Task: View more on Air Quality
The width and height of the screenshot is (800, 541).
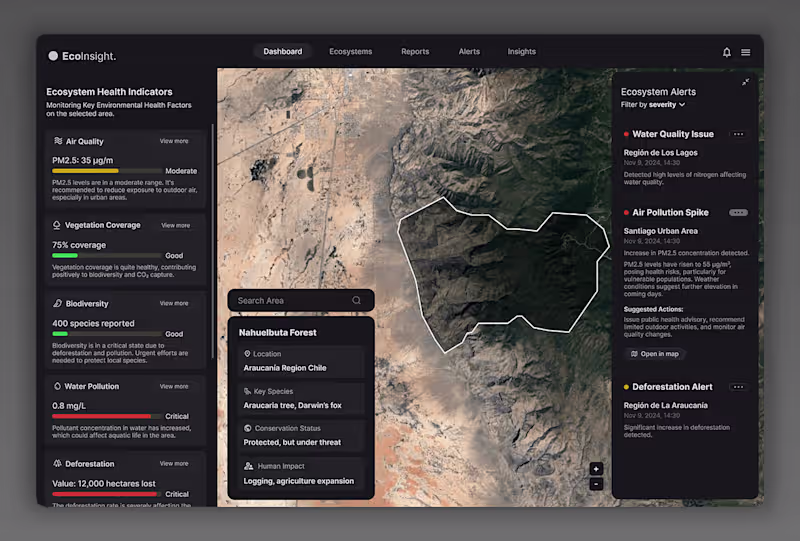Action: [174, 141]
